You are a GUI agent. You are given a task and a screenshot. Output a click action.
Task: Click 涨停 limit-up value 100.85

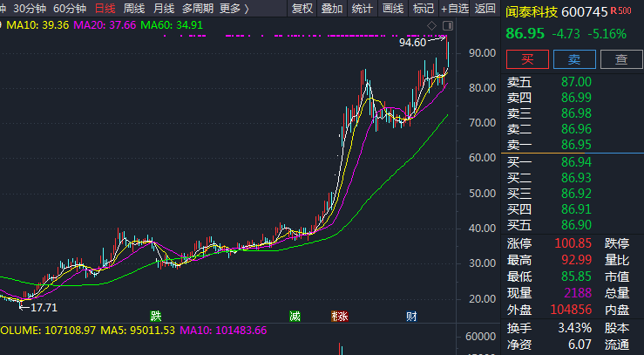point(573,243)
